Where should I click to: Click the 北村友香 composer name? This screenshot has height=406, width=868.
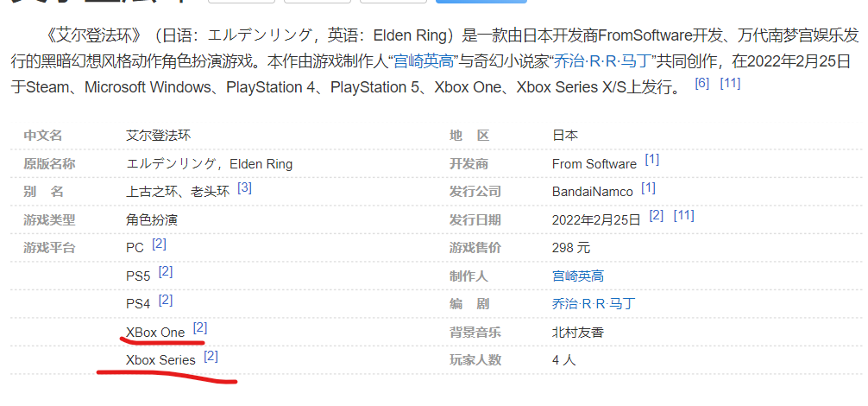[x=577, y=332]
